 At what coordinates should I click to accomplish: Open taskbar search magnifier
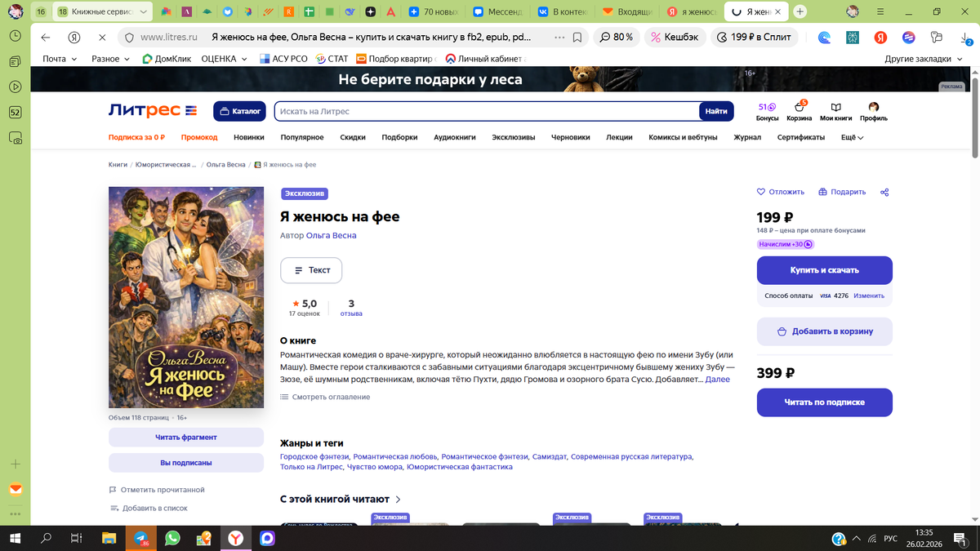click(x=47, y=539)
